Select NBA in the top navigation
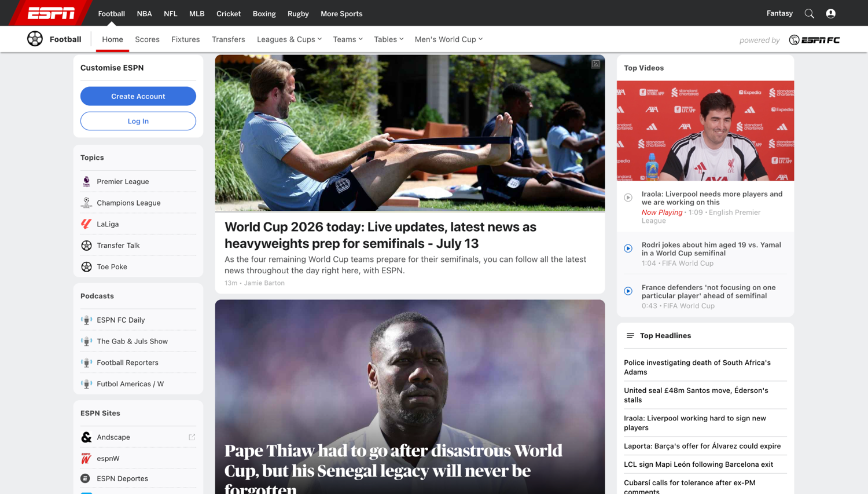868x494 pixels. point(144,13)
